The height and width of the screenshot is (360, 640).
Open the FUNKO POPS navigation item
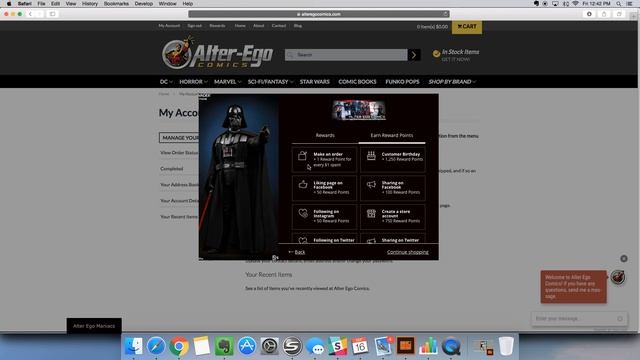[x=402, y=82]
